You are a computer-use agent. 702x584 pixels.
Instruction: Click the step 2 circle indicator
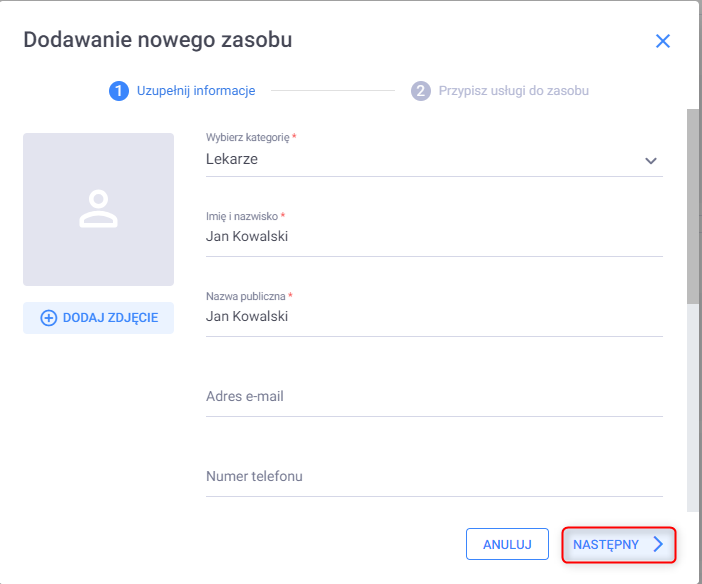(x=420, y=91)
